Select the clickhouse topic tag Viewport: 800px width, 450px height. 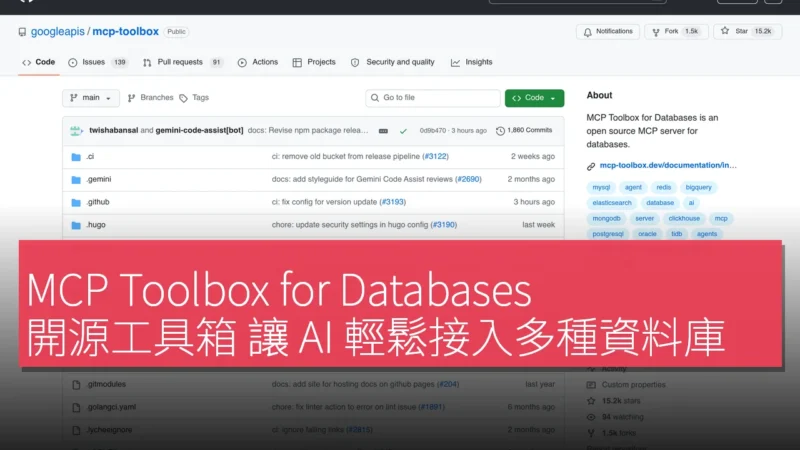[684, 218]
